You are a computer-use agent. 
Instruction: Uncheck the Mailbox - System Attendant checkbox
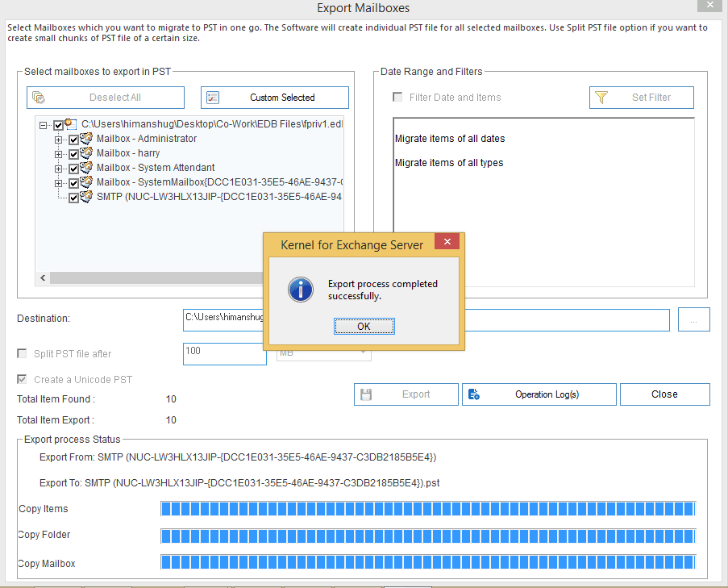pos(73,169)
